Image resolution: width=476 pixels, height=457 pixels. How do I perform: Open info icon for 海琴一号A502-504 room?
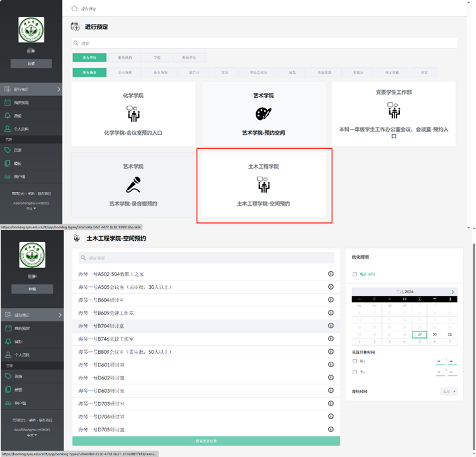pyautogui.click(x=331, y=274)
